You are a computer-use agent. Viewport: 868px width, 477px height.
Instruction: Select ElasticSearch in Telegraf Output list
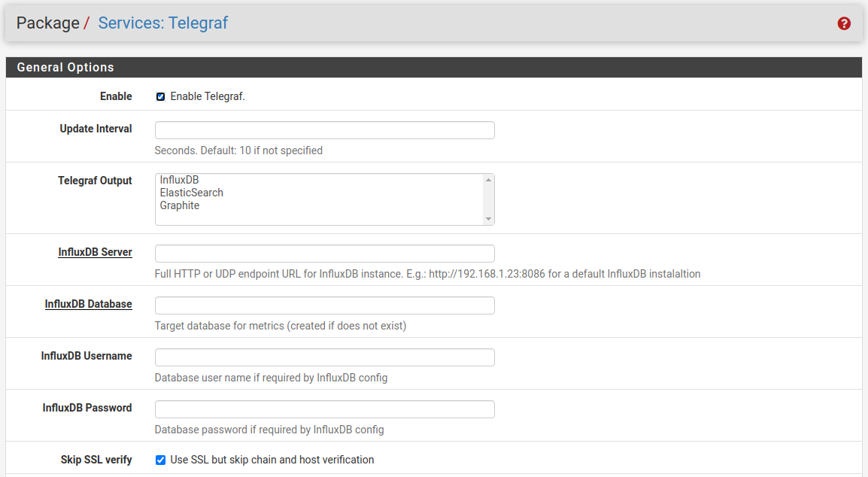click(x=191, y=193)
